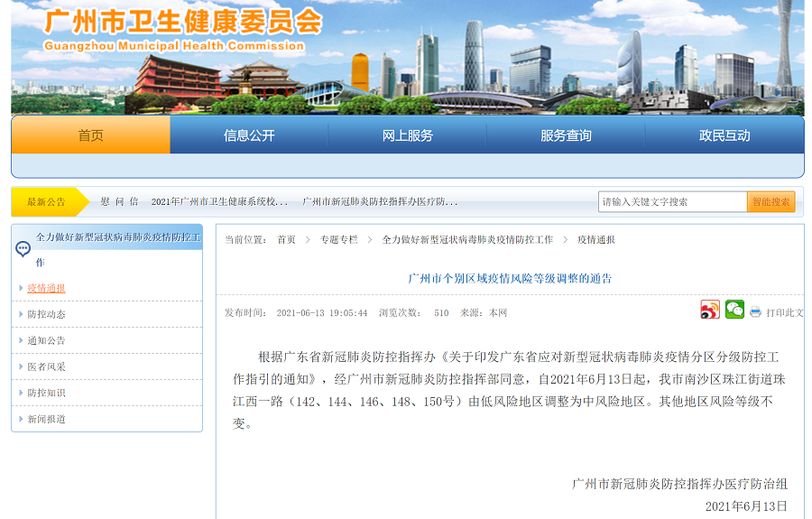Click the printer icon
This screenshot has height=519, width=812.
coord(755,312)
